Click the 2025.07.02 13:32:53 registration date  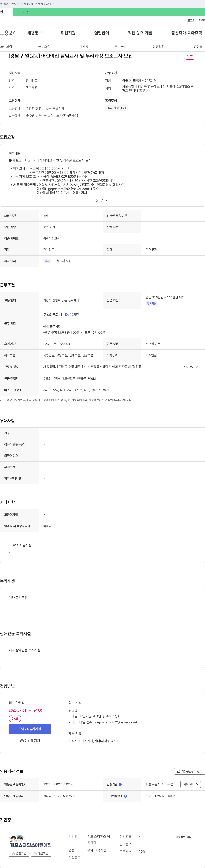coord(58,785)
